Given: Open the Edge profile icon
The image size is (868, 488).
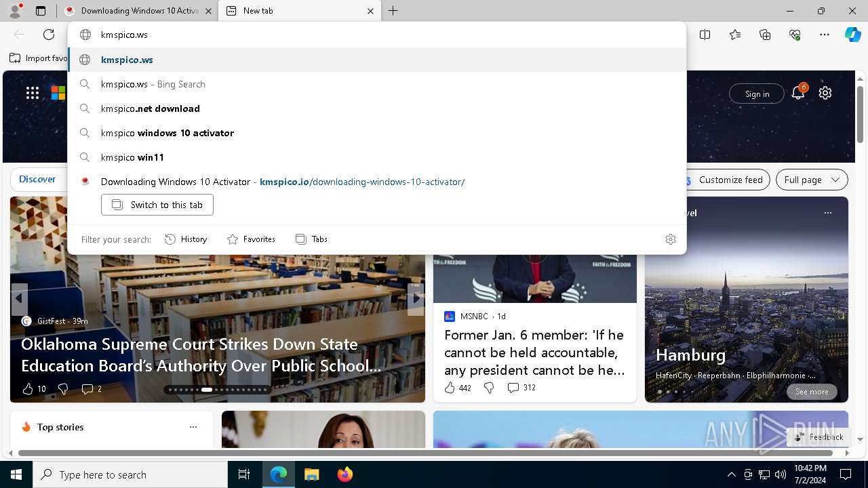Looking at the screenshot, I should (x=15, y=11).
